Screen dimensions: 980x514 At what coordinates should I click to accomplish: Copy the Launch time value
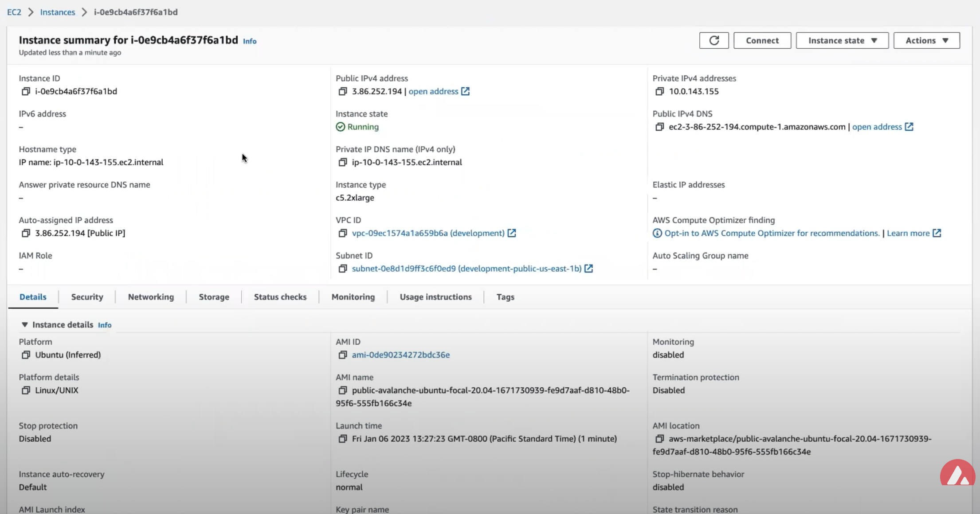[342, 439]
